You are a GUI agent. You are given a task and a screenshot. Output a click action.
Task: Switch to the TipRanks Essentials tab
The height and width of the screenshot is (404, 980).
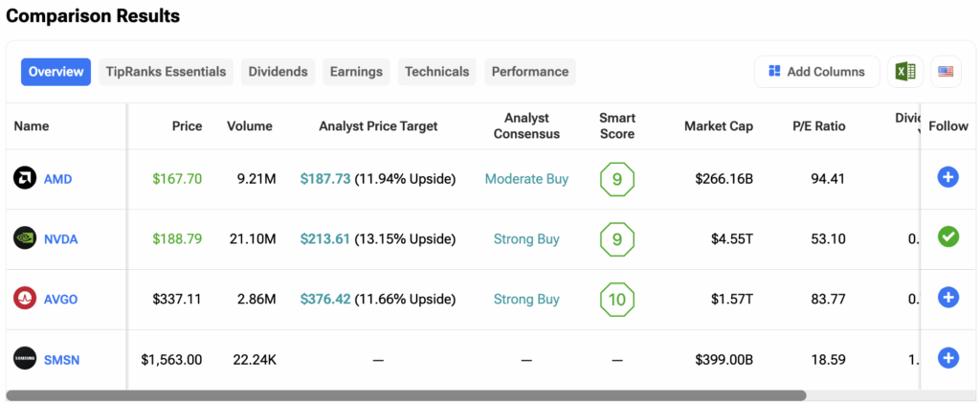(x=166, y=72)
